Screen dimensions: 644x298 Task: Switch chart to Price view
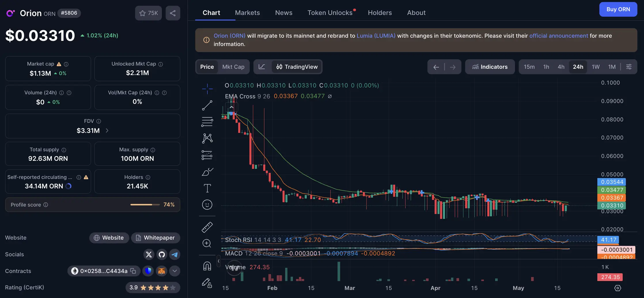207,67
